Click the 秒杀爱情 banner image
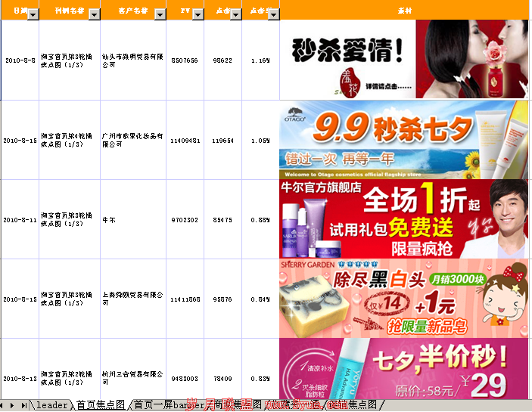The width and height of the screenshot is (532, 412). pyautogui.click(x=404, y=60)
